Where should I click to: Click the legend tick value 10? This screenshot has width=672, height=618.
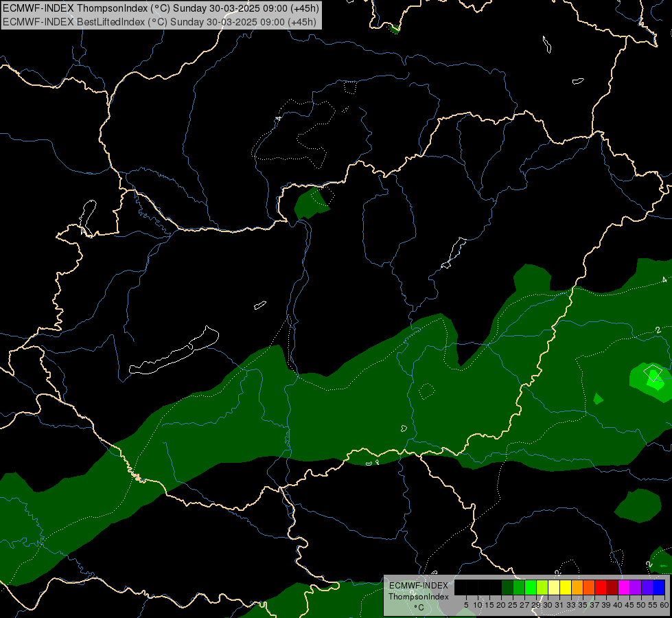pos(478,605)
